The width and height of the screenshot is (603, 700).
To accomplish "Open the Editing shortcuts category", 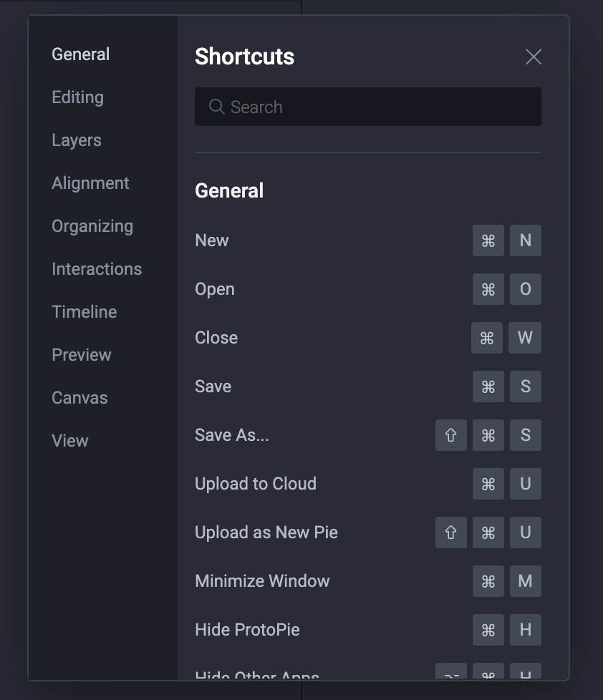I will [77, 97].
